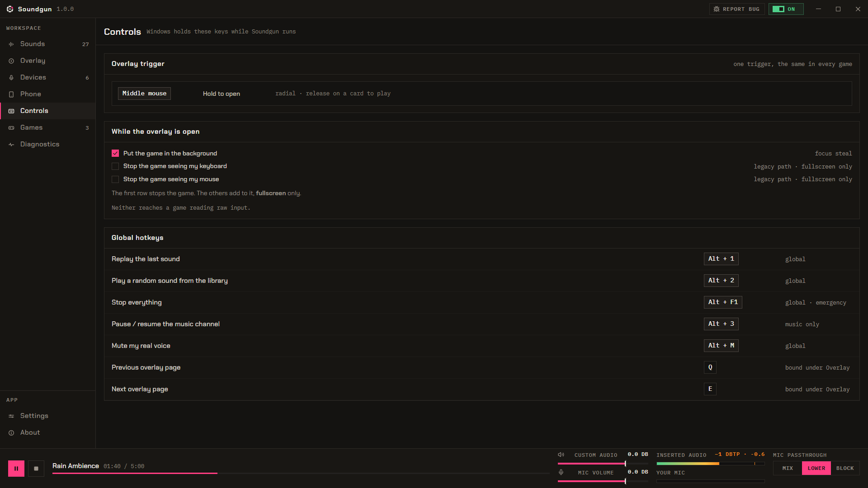Rebind the Alt + 3 music hotkey
This screenshot has height=488, width=868.
tap(721, 324)
